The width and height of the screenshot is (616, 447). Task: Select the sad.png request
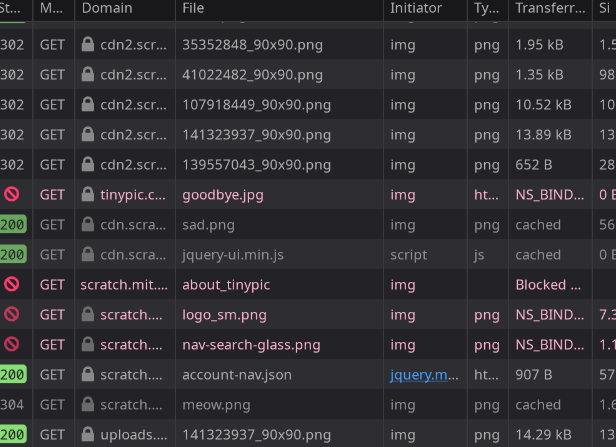(x=209, y=225)
